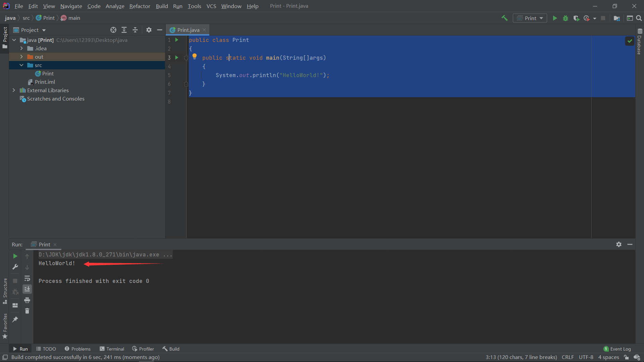This screenshot has height=362, width=644.
Task: Expand the External Libraries node
Action: point(14,90)
